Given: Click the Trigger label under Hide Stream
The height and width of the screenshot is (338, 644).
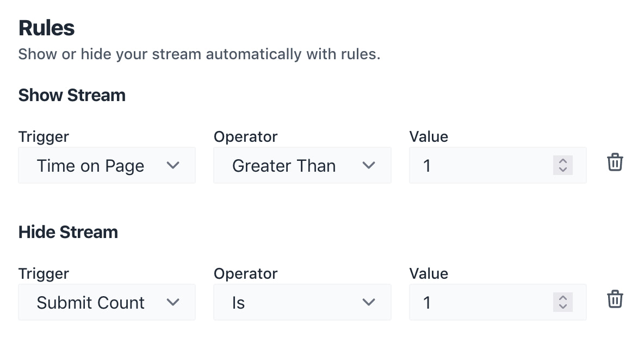Looking at the screenshot, I should tap(44, 273).
